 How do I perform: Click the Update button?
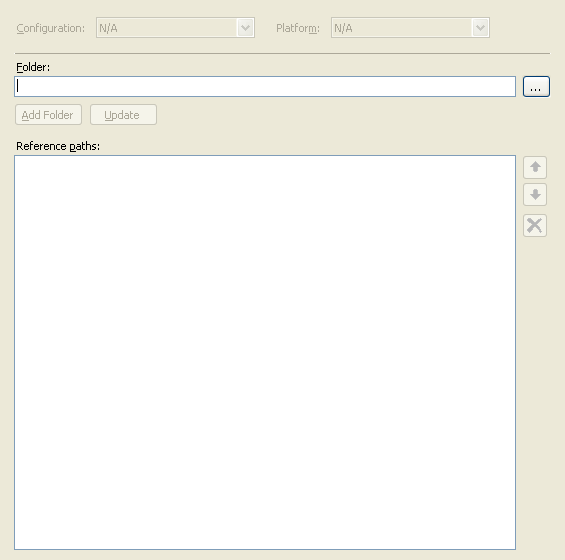click(123, 115)
